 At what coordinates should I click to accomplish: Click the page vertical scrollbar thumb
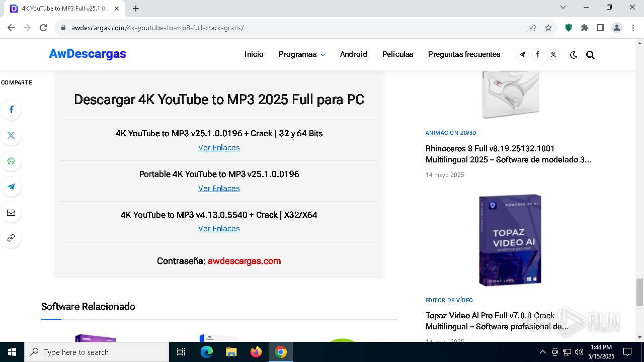point(639,292)
